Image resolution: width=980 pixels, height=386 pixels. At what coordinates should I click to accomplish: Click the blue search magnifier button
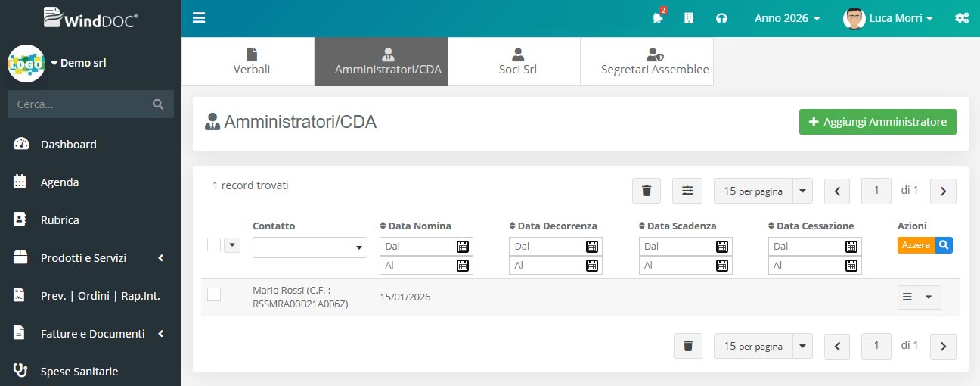pos(944,245)
